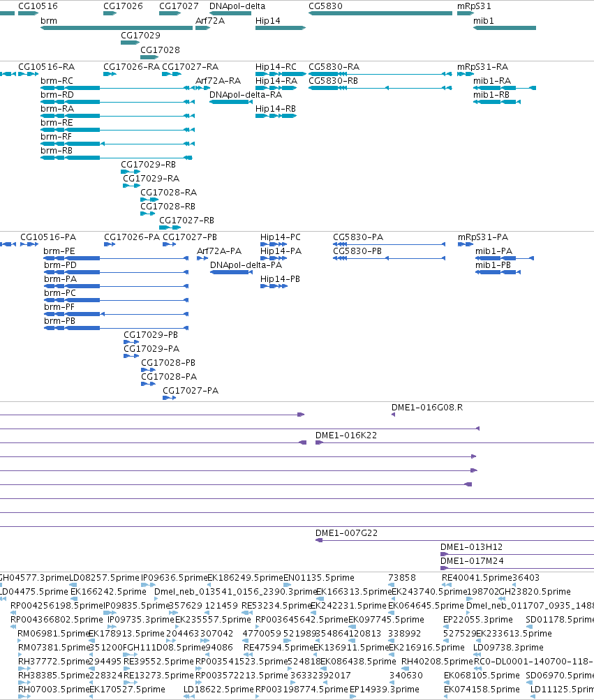594x700 pixels.
Task: Click the mRpS31-PA protein label
Action: point(483,237)
